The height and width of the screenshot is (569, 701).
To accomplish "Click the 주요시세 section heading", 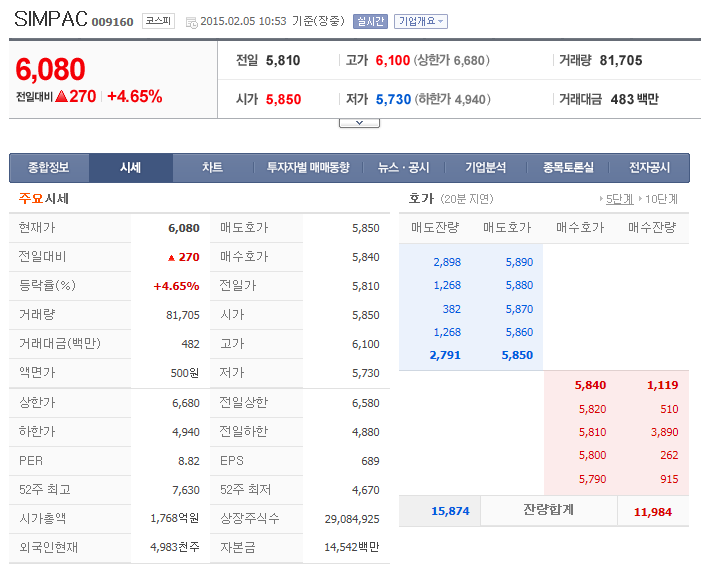I will tap(44, 198).
